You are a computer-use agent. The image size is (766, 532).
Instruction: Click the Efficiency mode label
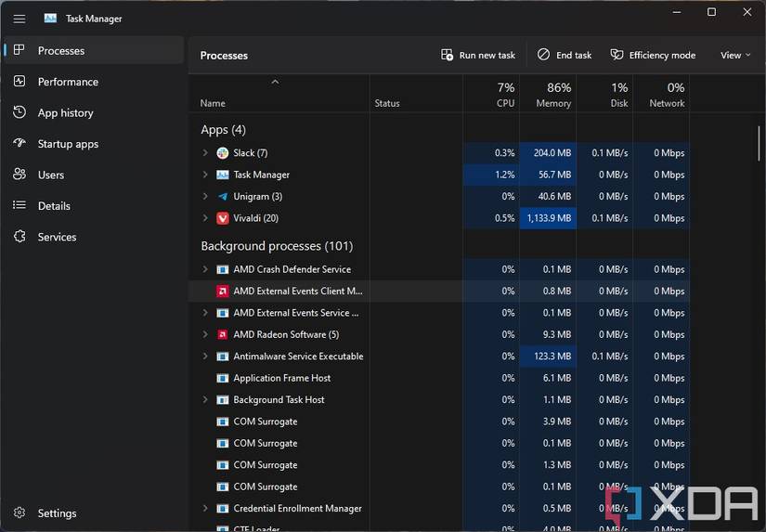662,55
